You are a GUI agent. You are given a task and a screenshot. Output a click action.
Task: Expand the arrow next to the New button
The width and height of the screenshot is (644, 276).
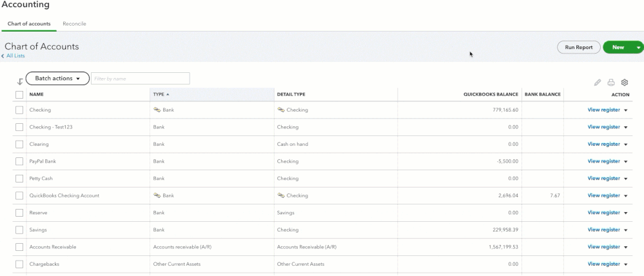pyautogui.click(x=638, y=48)
